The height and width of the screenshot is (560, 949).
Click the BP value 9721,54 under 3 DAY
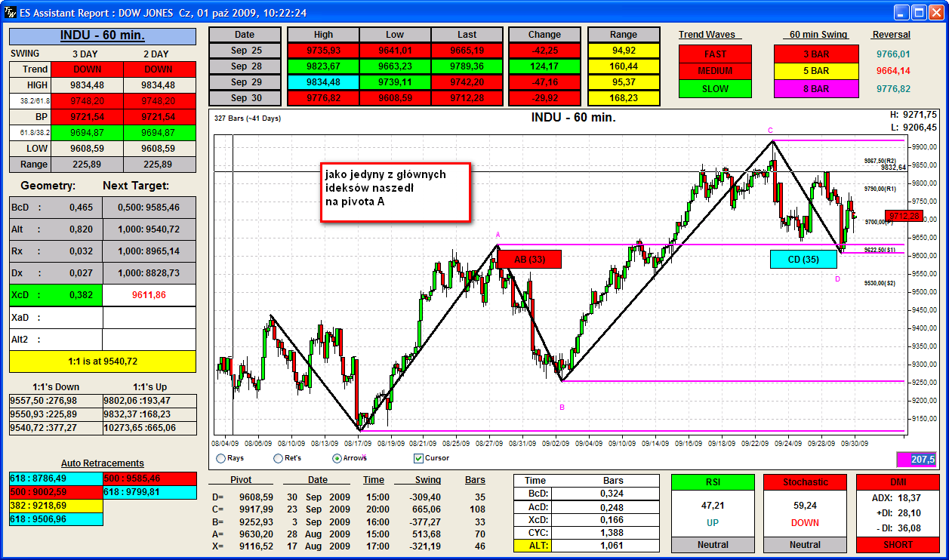coord(88,117)
